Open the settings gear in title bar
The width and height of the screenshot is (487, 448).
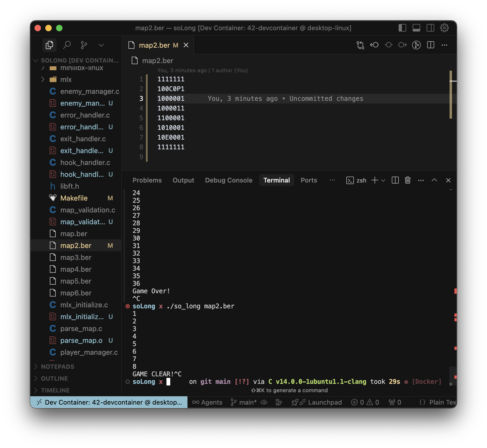click(444, 28)
